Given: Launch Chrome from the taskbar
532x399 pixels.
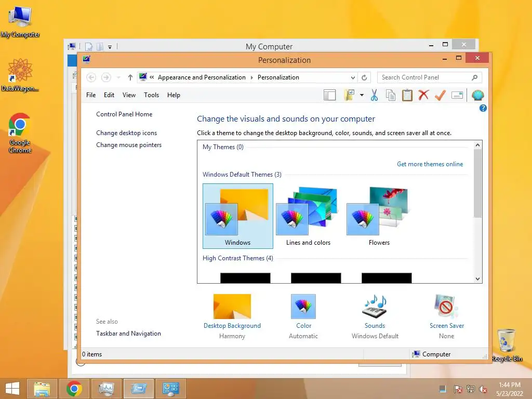Looking at the screenshot, I should tap(74, 389).
